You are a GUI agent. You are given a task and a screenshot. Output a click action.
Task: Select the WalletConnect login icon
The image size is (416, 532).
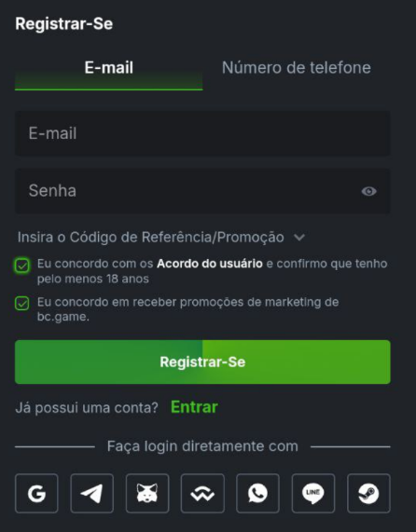202,493
